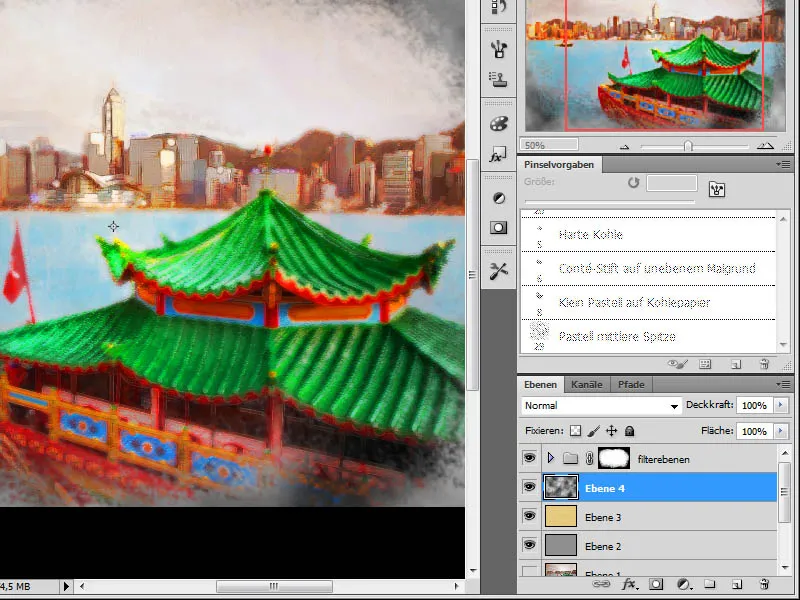Open the brush preset folder icon beside size field
Viewport: 800px width, 600px height.
717,189
